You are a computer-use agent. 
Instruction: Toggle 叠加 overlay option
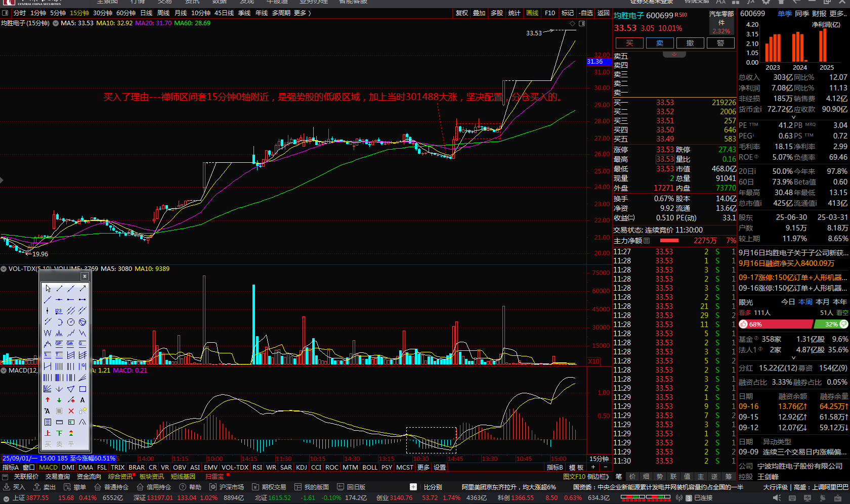(479, 13)
